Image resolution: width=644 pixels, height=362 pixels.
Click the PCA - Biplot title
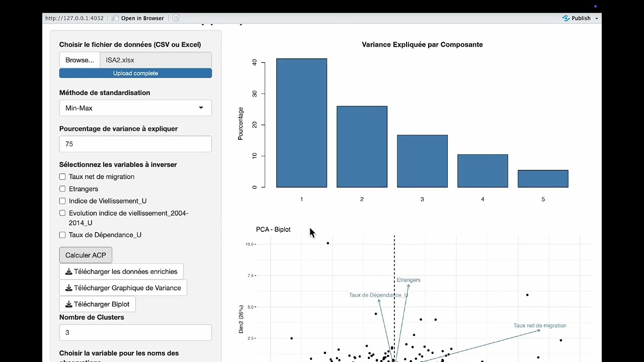273,230
